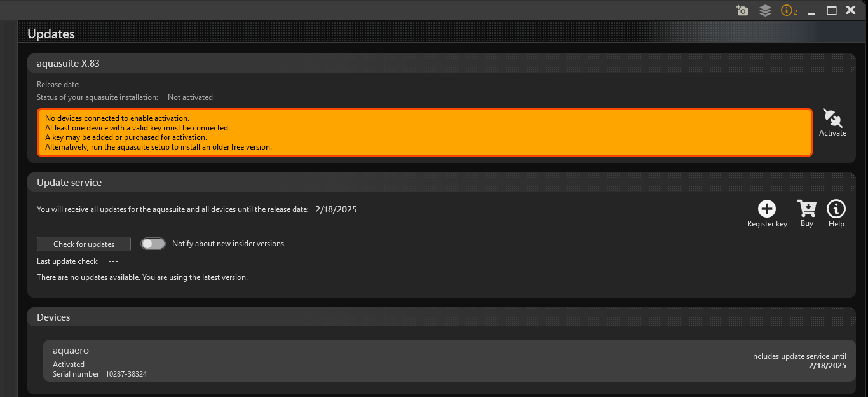Viewport: 868px width, 397px height.
Task: Maximize the aquasuite window
Action: [831, 10]
